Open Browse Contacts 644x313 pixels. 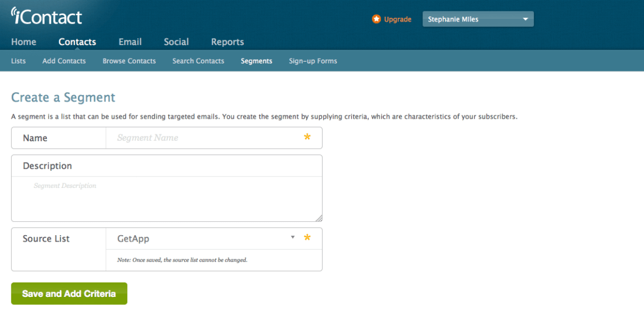[x=129, y=61]
